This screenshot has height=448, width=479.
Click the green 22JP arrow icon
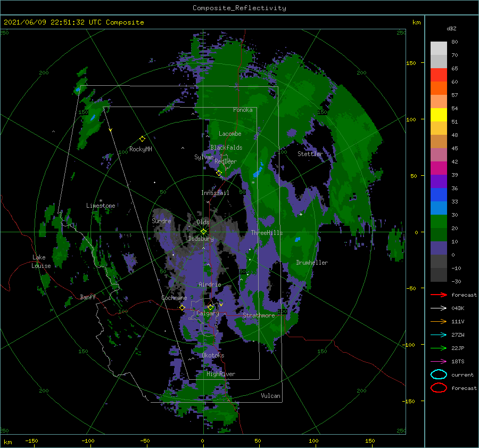point(439,348)
